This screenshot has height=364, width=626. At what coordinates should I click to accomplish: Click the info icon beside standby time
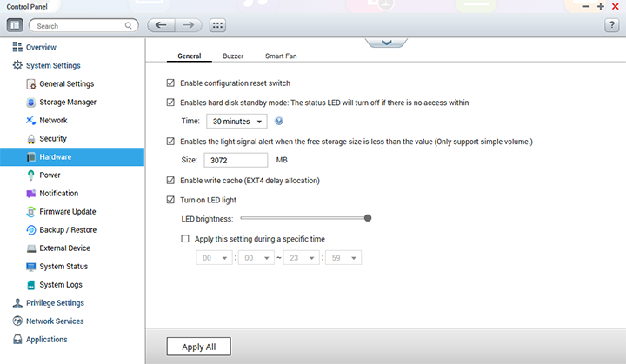point(279,121)
